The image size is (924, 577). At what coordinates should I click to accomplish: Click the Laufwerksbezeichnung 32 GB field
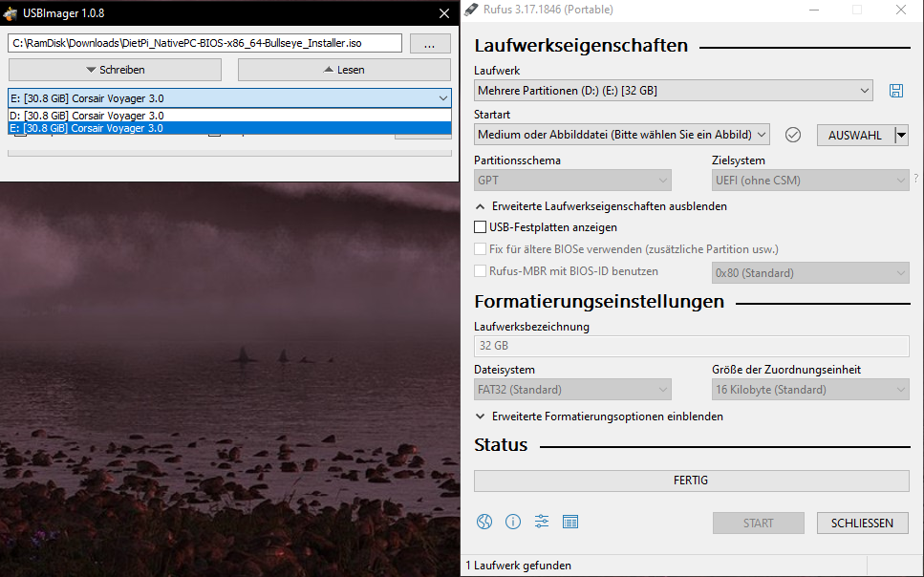coord(691,346)
